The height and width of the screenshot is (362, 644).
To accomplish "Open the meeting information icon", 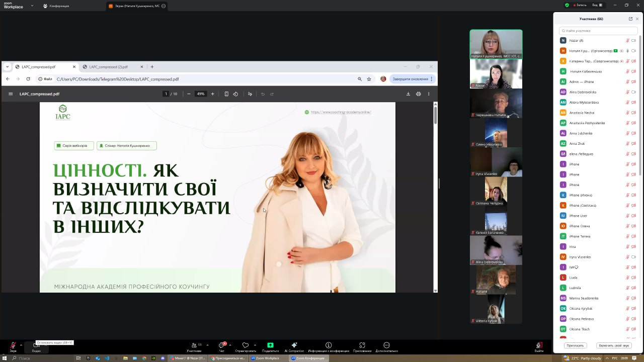I will [x=329, y=346].
